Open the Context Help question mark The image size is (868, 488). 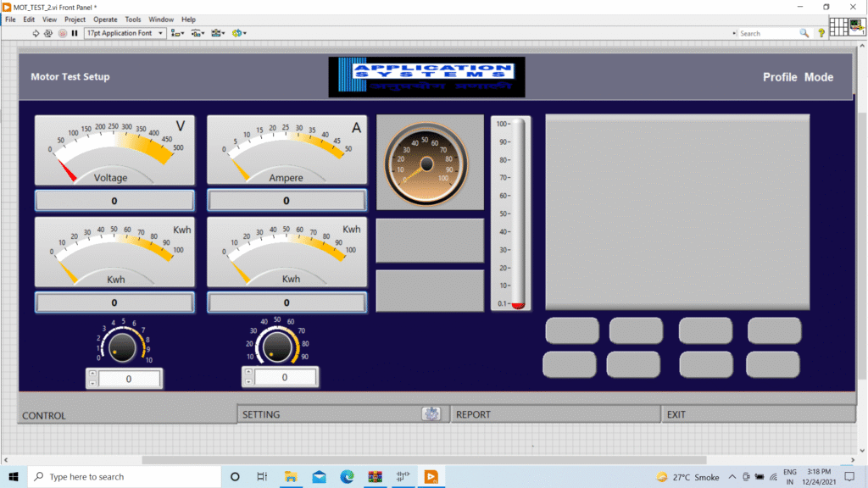pyautogui.click(x=821, y=33)
